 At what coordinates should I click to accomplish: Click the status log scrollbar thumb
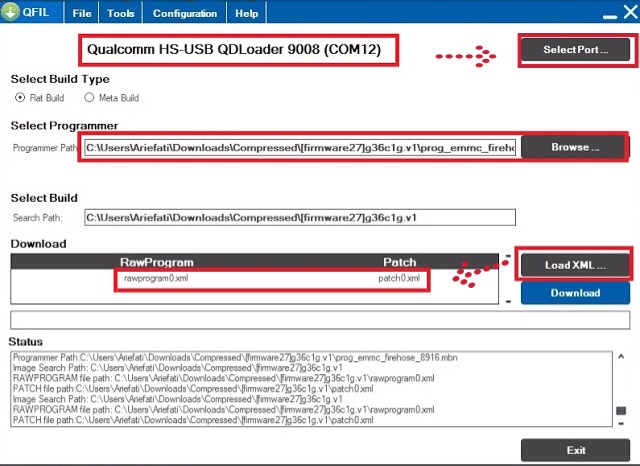point(621,411)
